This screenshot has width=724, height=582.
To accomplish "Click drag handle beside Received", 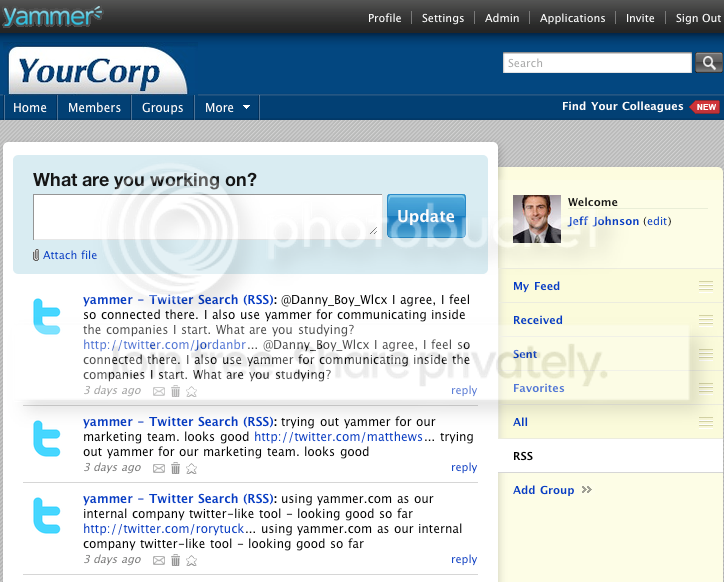I will click(x=706, y=320).
